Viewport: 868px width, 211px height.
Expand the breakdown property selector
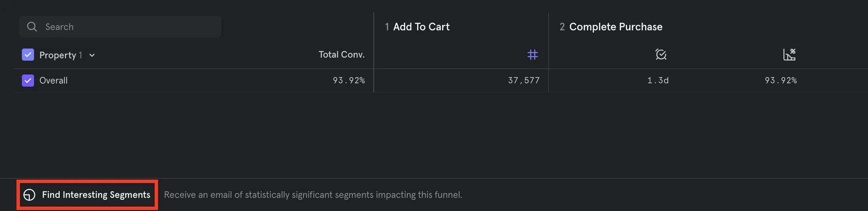[92, 55]
